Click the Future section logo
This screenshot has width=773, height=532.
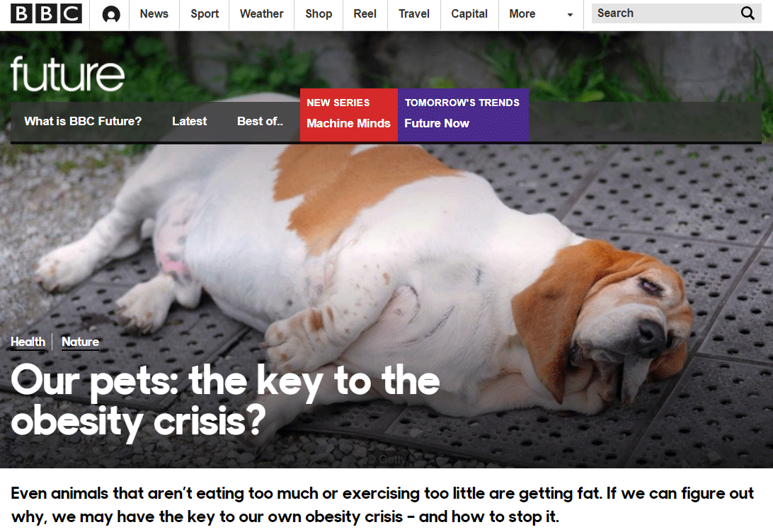[67, 74]
